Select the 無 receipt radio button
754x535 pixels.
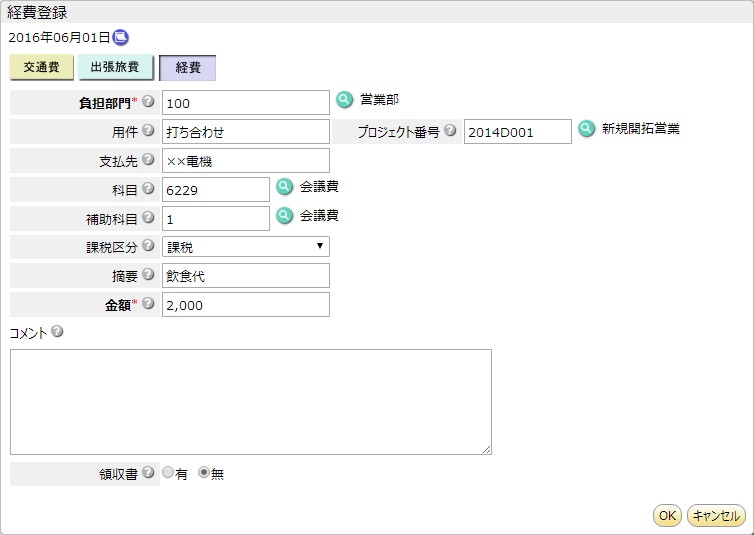pos(204,473)
